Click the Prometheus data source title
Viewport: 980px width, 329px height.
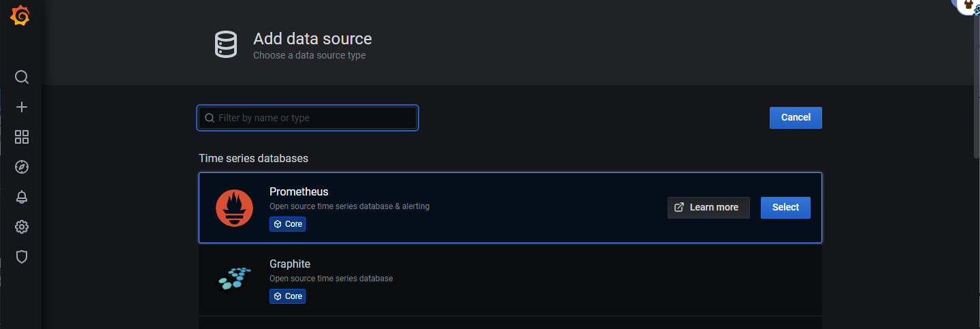(x=299, y=191)
